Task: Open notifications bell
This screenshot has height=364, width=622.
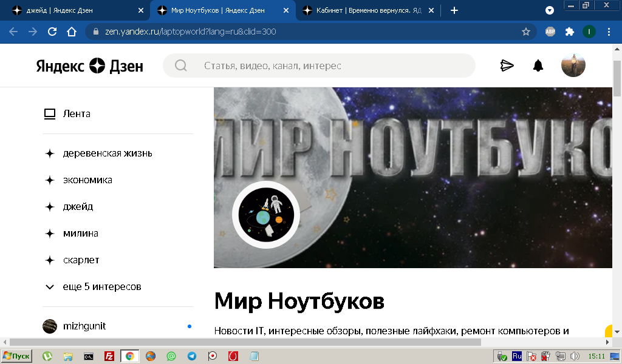Action: click(538, 66)
